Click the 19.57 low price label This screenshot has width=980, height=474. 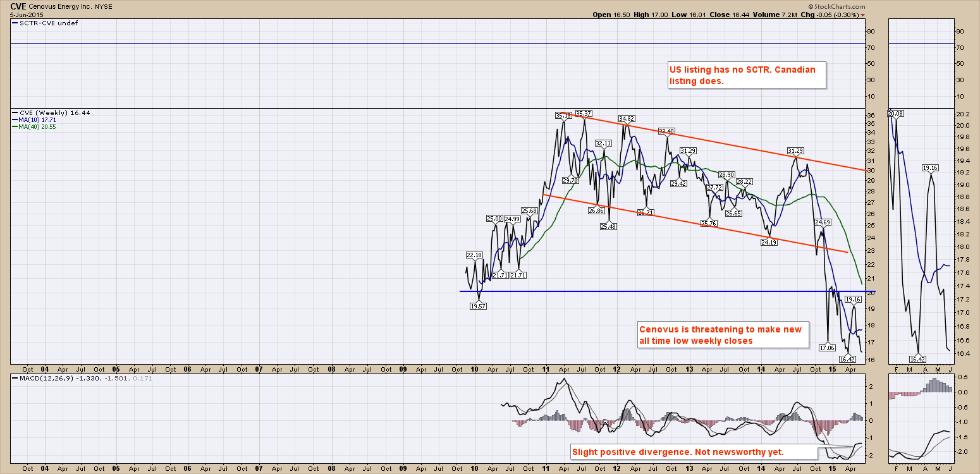[x=479, y=306]
